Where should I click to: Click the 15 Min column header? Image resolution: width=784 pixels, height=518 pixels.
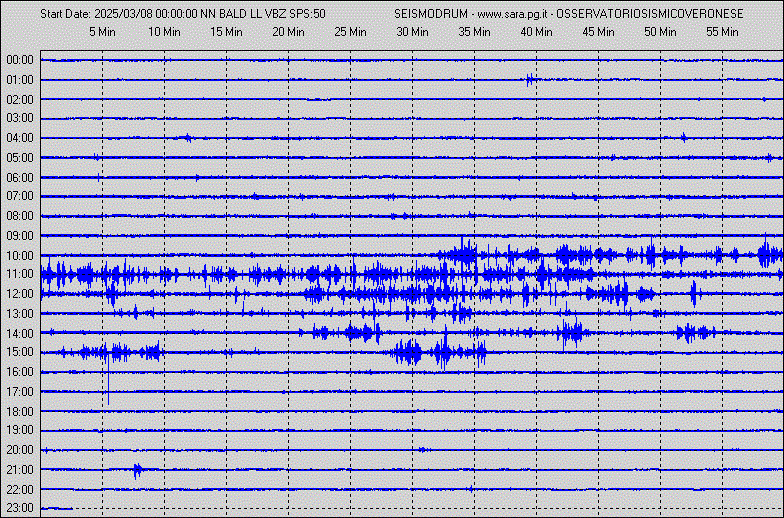(x=226, y=32)
